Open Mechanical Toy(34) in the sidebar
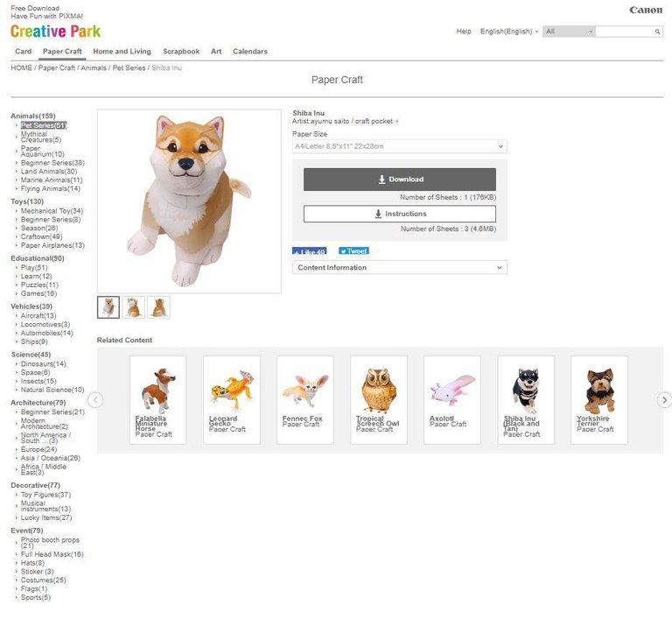Screen dimensions: 672x619 pos(52,211)
